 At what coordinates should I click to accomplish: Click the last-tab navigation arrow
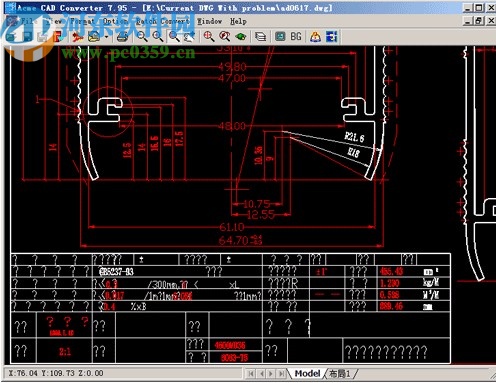282,374
